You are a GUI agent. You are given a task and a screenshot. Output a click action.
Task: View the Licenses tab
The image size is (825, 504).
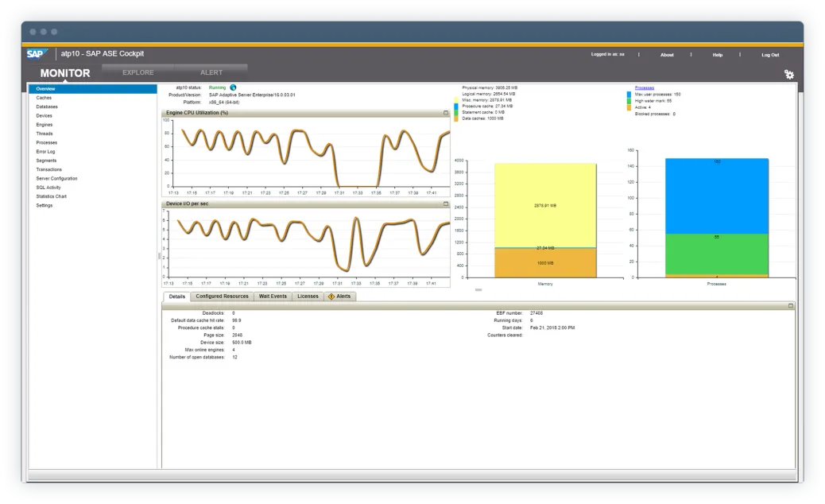coord(307,296)
